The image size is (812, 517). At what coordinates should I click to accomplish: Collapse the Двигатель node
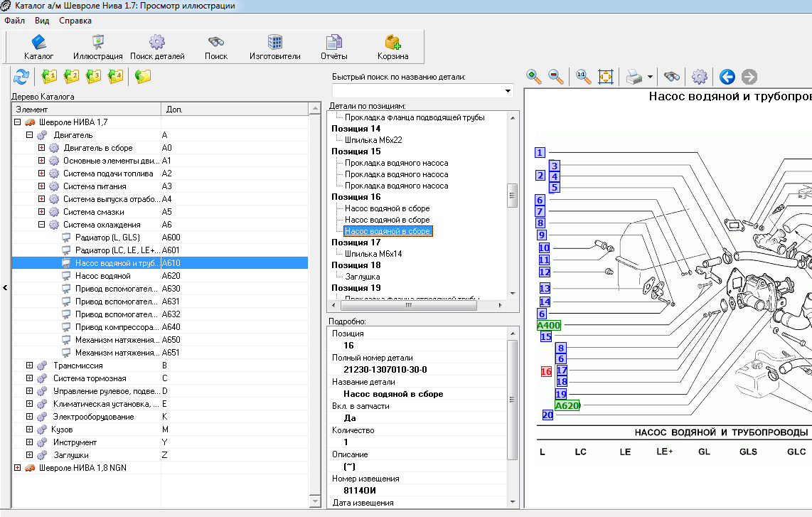tap(30, 134)
